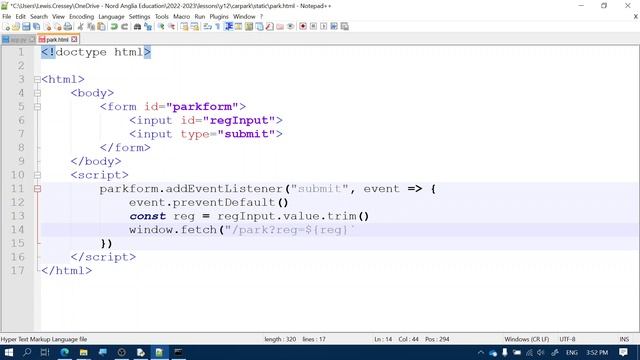Click the Save Recorded Macro icon
640x360 pixels.
(344, 27)
